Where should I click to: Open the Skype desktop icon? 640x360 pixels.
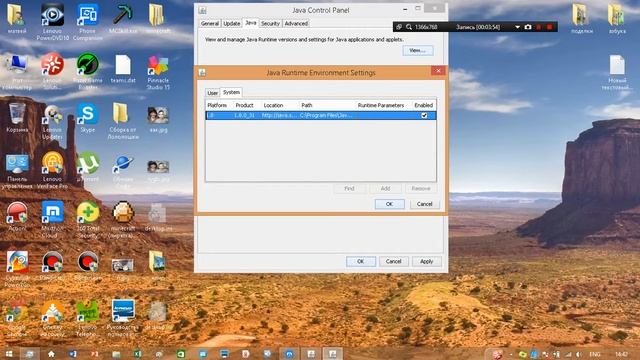click(87, 118)
